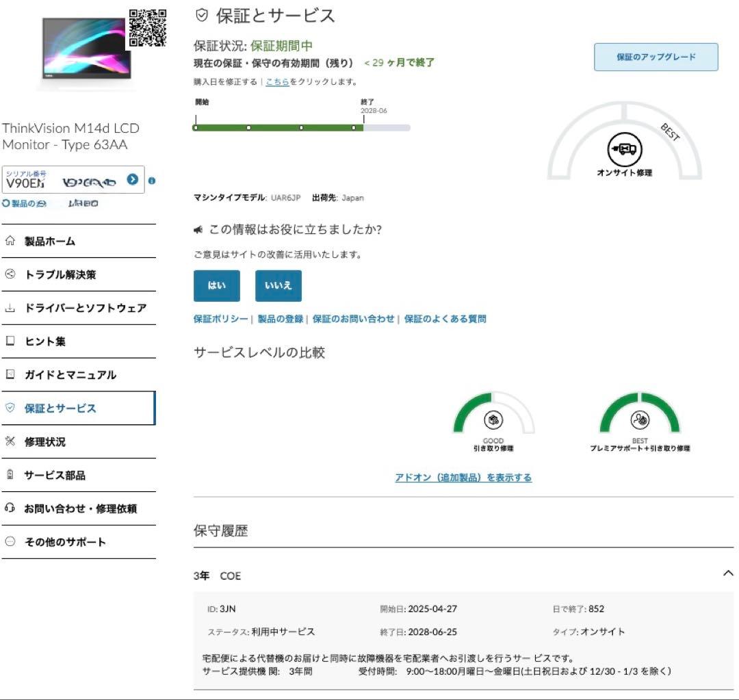Viewport: 739px width, 700px height.
Task: Select the サービス部品 sidebar icon
Action: click(x=10, y=475)
